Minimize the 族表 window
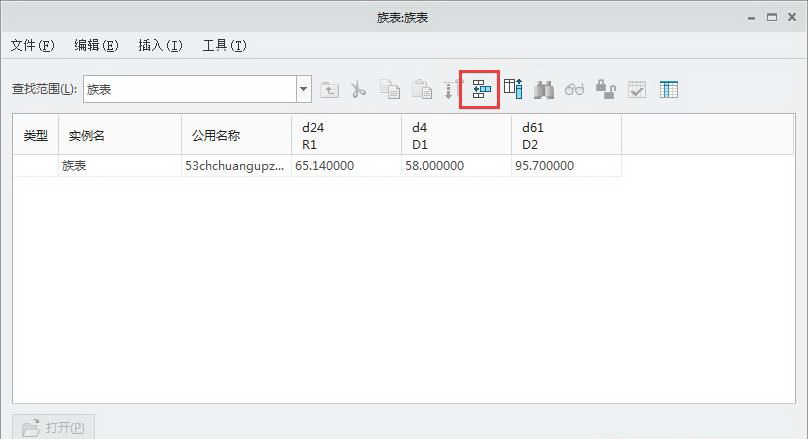 pos(751,18)
